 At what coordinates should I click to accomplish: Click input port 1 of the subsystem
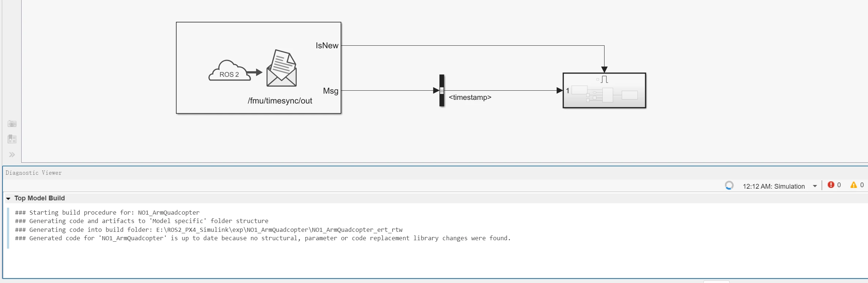pyautogui.click(x=568, y=90)
